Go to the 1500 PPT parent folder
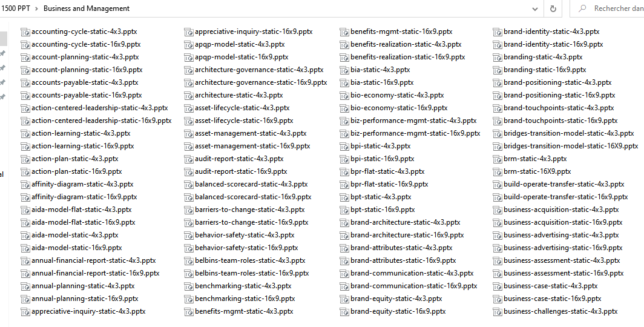644x327 pixels. pyautogui.click(x=16, y=8)
